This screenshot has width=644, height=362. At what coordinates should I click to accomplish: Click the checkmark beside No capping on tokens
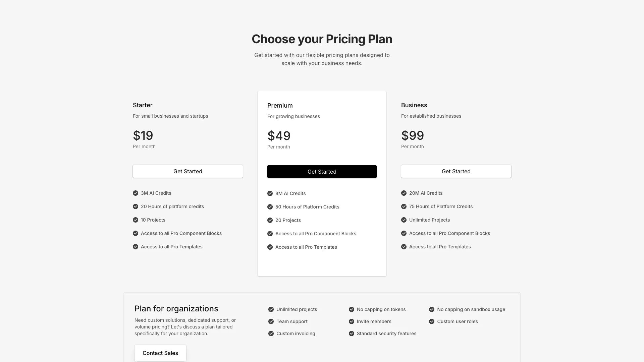[352, 309]
